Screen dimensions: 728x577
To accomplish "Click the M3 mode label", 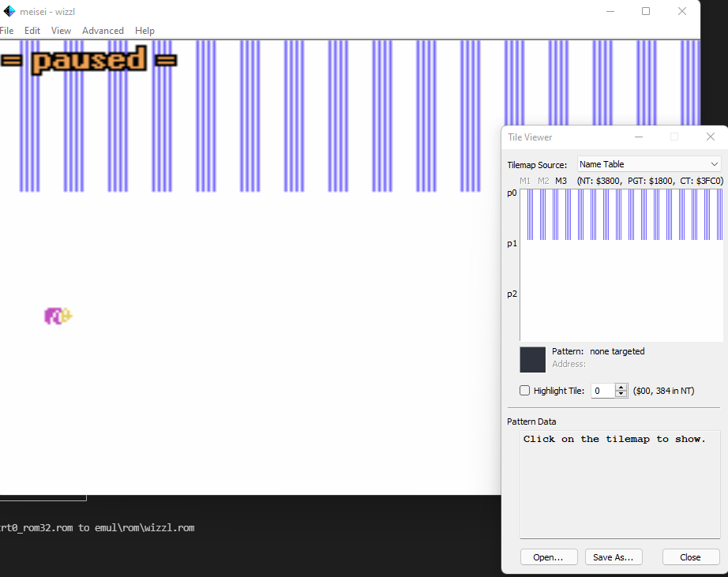I will tap(561, 181).
